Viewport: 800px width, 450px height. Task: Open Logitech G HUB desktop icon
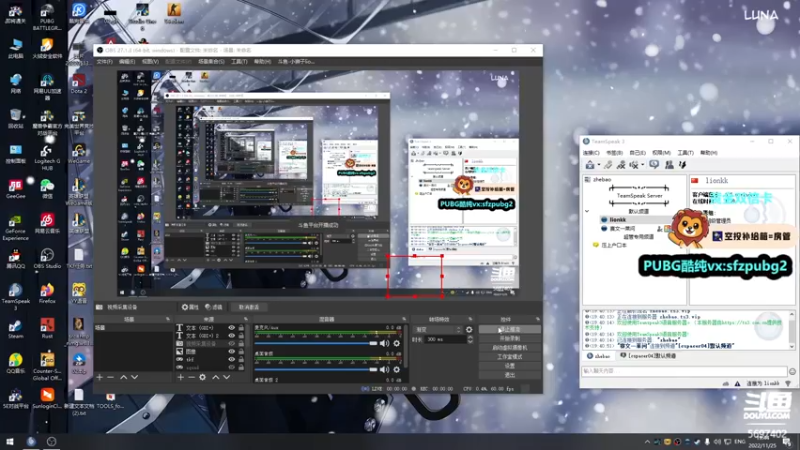pos(47,158)
